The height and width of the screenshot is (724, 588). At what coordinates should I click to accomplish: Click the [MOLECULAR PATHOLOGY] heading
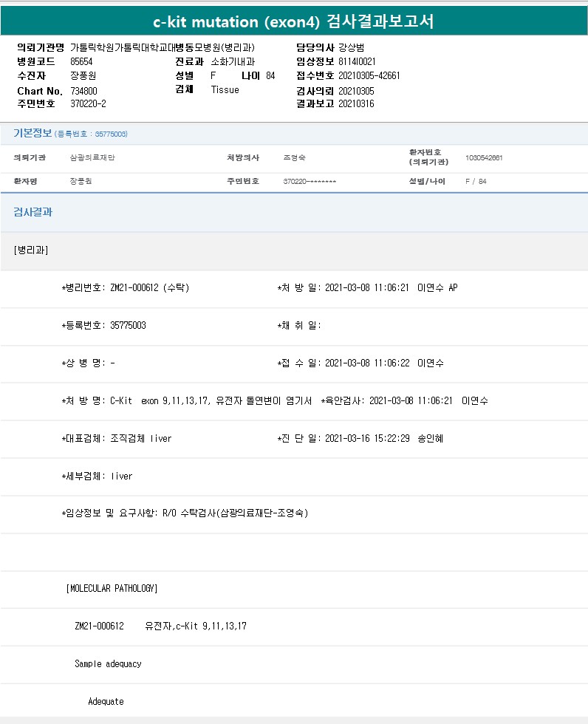[112, 588]
